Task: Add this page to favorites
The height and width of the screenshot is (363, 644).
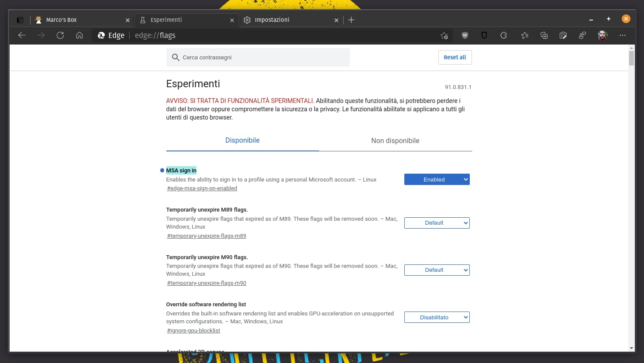Action: (x=444, y=35)
